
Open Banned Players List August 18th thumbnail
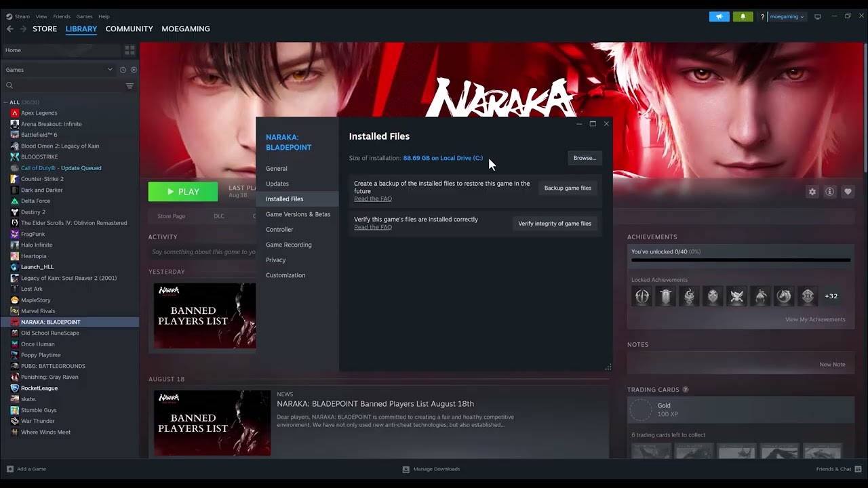[x=212, y=423]
